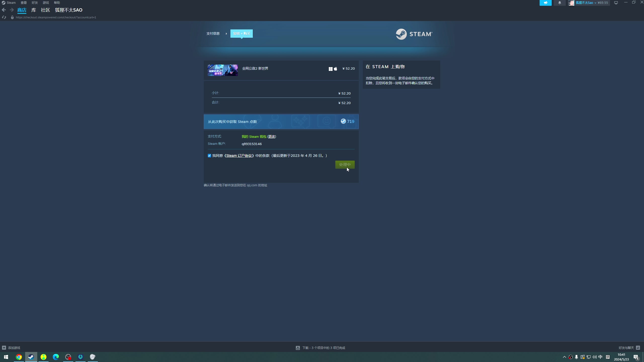The height and width of the screenshot is (362, 644).
Task: Click the Apple platform icon on the game row
Action: 335,69
